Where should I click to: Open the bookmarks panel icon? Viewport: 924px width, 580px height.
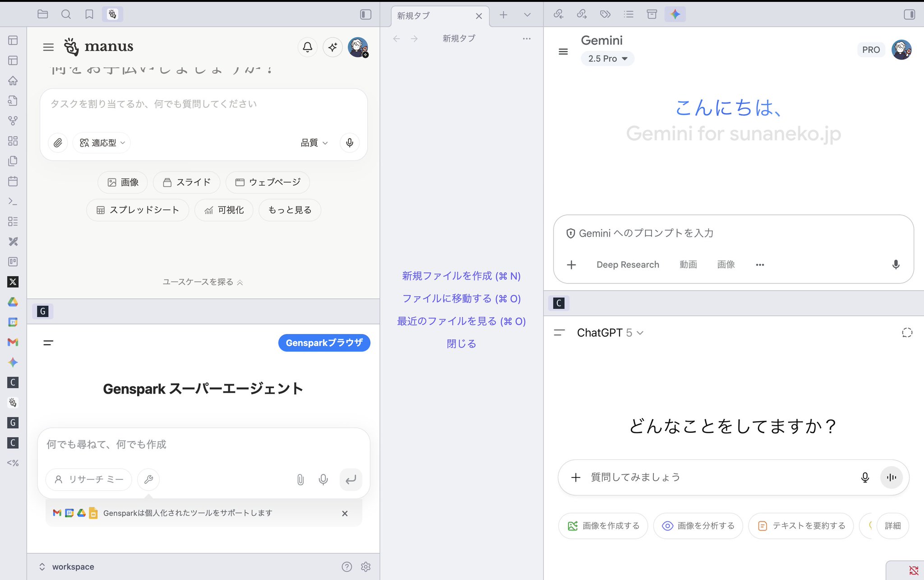[x=89, y=14]
